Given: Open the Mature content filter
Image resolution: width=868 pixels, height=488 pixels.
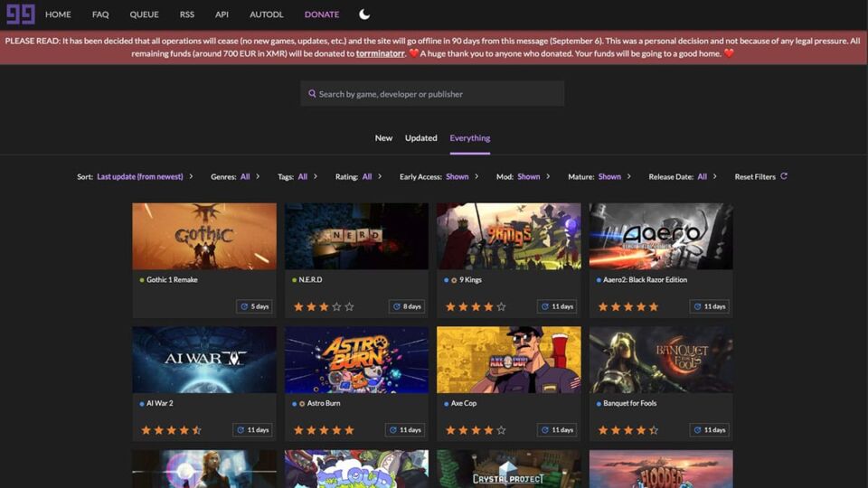Looking at the screenshot, I should (599, 176).
